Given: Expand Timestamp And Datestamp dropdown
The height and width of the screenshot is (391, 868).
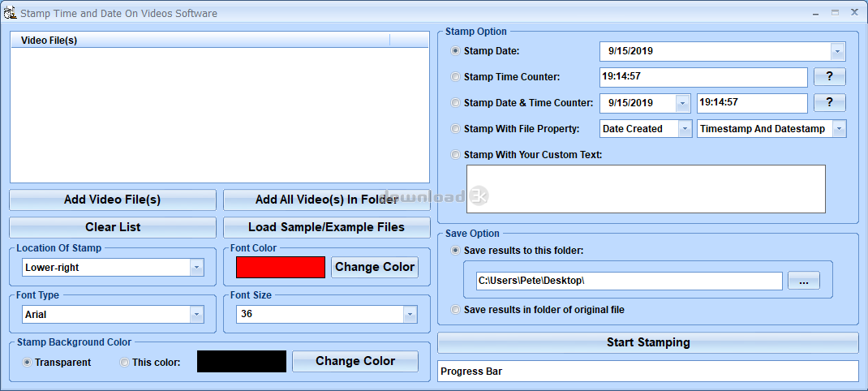Looking at the screenshot, I should (x=839, y=129).
